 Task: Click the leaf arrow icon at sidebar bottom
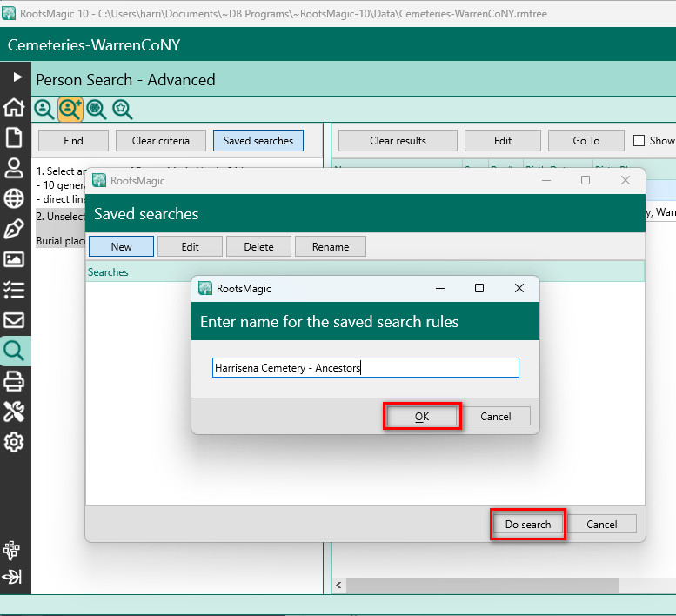(11, 576)
